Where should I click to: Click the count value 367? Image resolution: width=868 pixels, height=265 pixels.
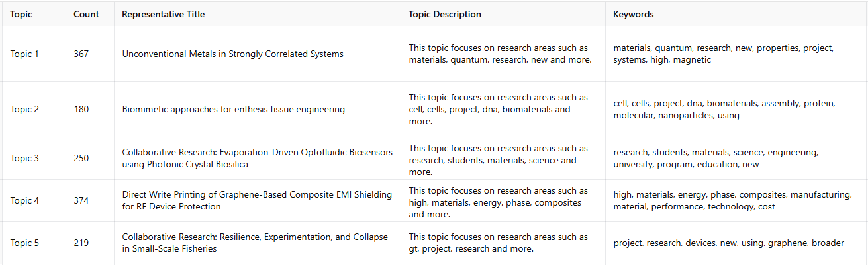tap(81, 54)
